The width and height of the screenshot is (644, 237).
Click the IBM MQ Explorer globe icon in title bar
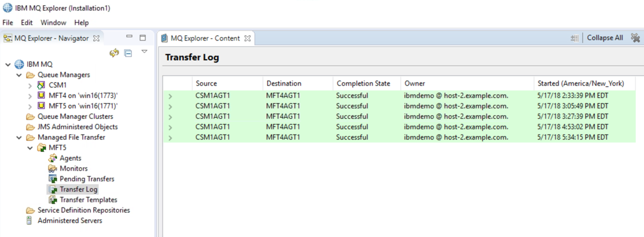click(x=8, y=8)
